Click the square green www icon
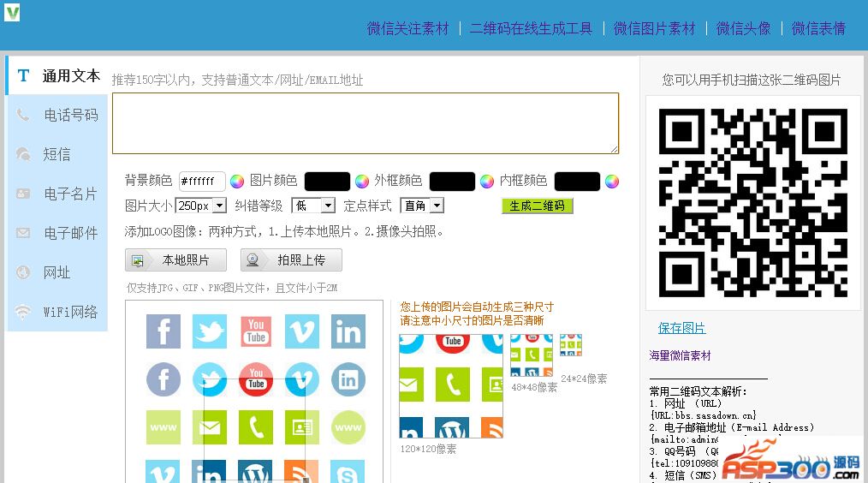Viewport: 868px width, 483px height. [x=163, y=427]
